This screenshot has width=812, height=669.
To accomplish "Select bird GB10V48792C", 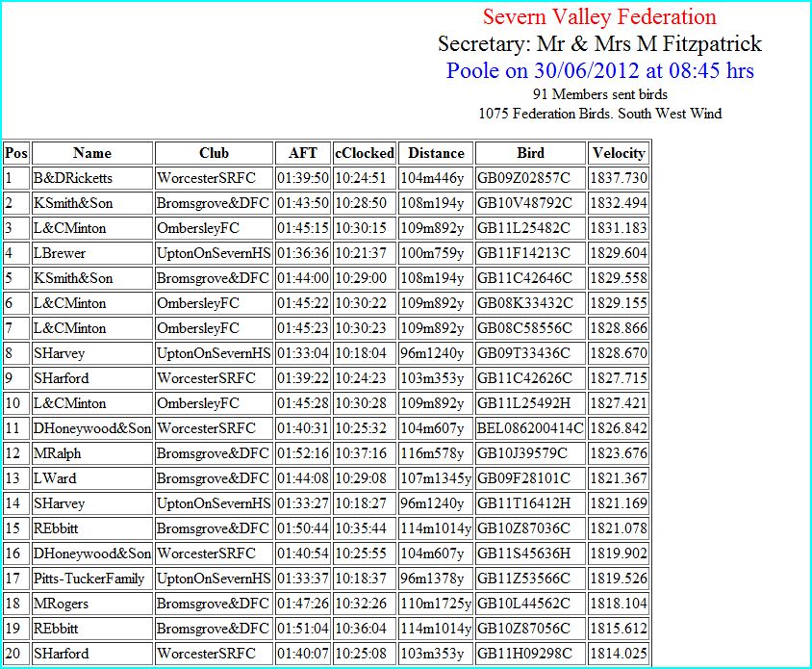I will [524, 203].
